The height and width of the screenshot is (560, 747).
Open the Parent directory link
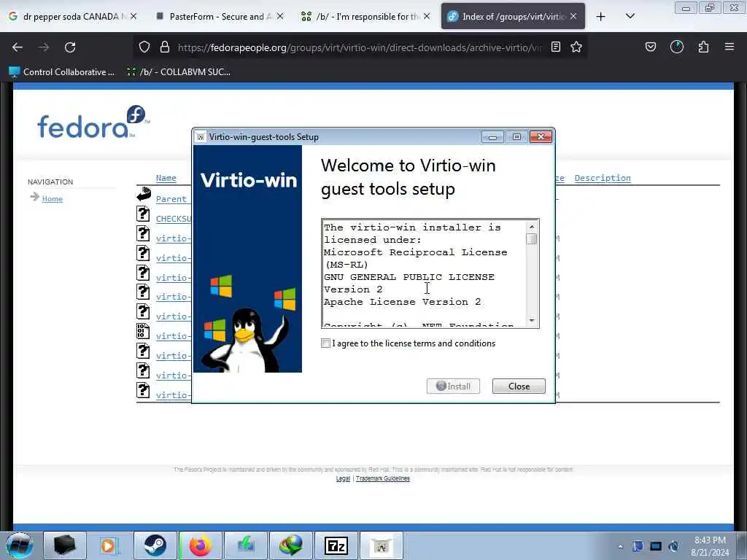pyautogui.click(x=171, y=199)
